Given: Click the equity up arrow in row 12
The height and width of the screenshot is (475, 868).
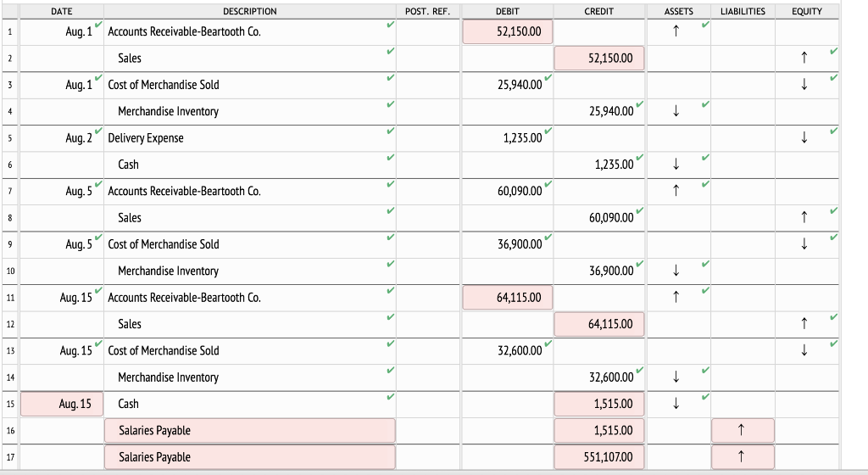Looking at the screenshot, I should 804,323.
